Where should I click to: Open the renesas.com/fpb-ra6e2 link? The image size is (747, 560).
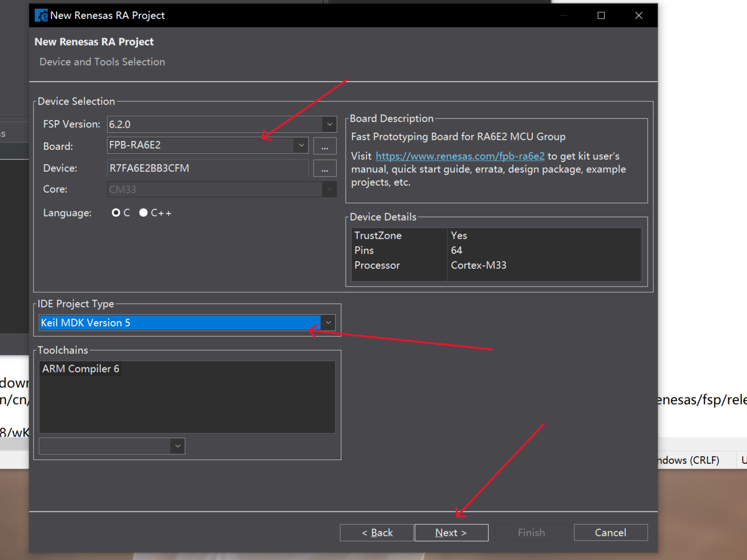[x=460, y=156]
